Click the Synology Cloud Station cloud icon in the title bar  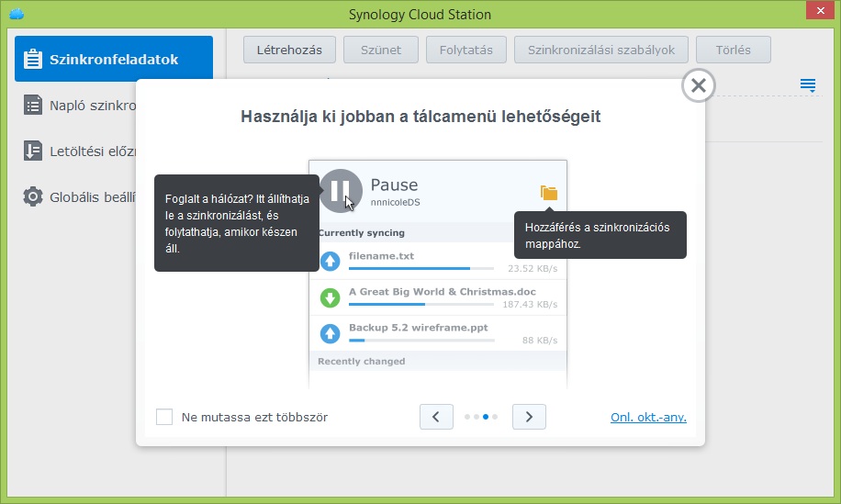click(x=17, y=14)
